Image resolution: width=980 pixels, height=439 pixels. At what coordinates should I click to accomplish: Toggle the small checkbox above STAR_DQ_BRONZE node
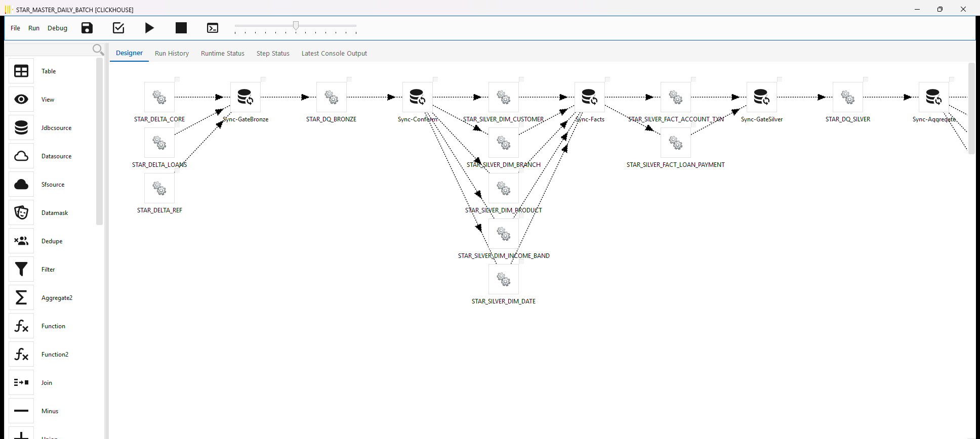(349, 79)
